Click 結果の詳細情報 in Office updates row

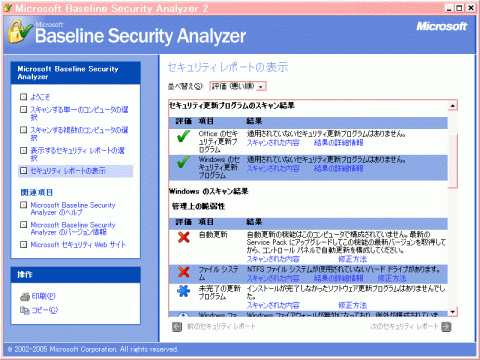[338, 143]
